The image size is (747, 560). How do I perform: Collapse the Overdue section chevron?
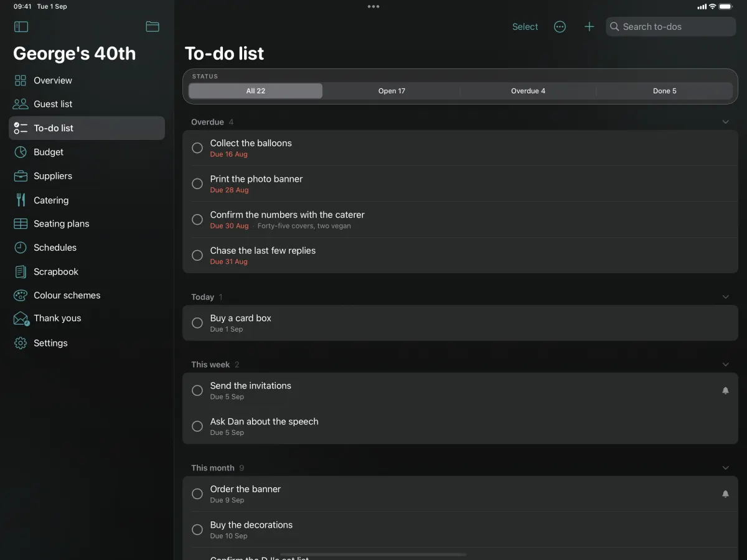[725, 122]
